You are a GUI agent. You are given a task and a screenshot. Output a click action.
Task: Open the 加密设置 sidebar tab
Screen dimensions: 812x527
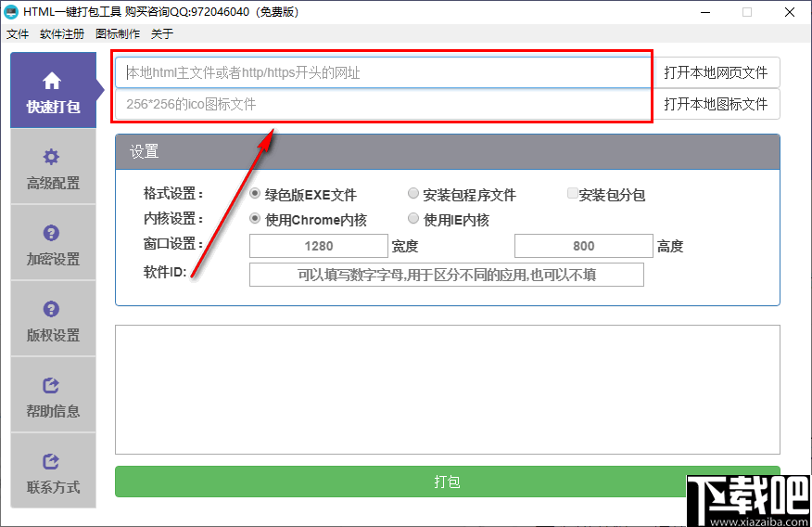[x=54, y=242]
